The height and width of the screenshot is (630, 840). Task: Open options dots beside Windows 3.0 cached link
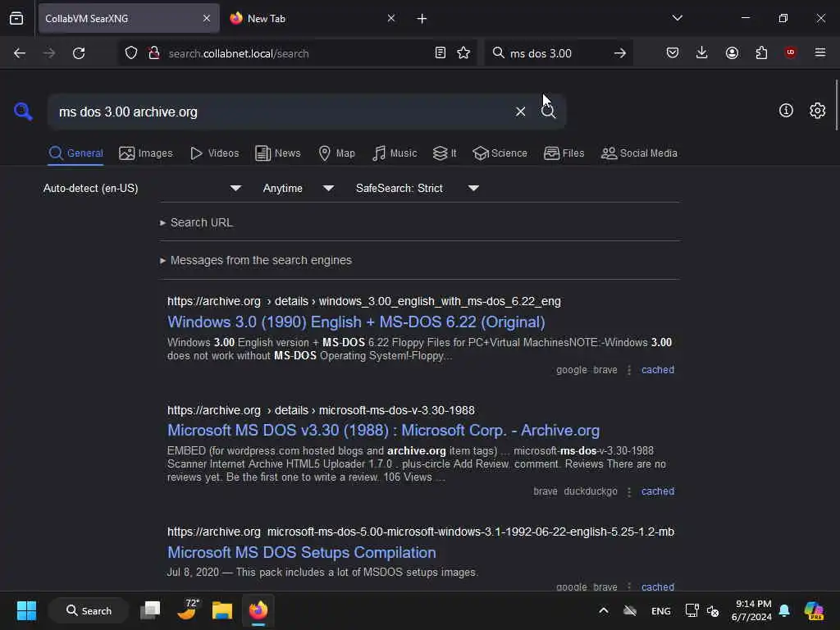pos(629,370)
